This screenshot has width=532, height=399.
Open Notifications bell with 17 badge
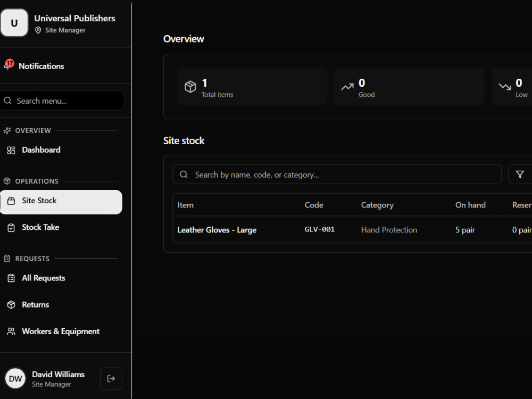[x=9, y=64]
